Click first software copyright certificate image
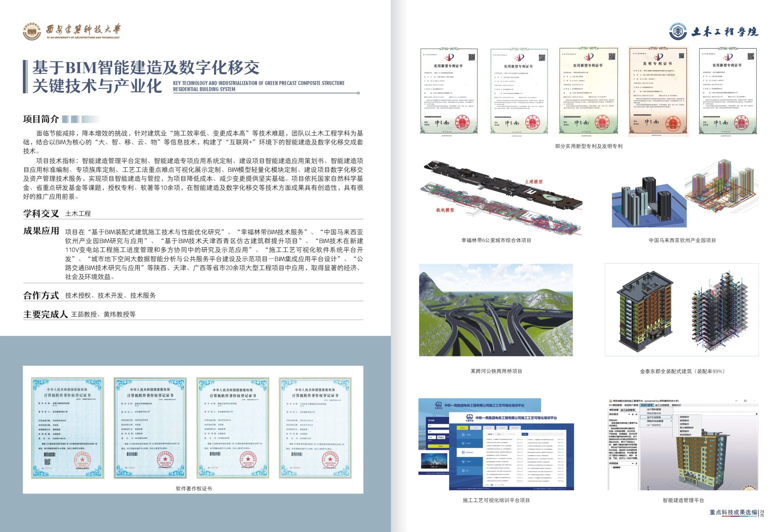The height and width of the screenshot is (532, 782). tap(67, 427)
